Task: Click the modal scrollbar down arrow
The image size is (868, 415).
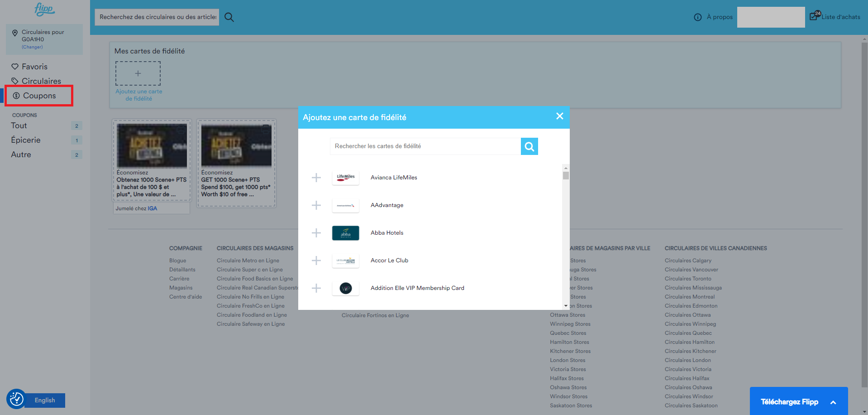Action: point(565,305)
